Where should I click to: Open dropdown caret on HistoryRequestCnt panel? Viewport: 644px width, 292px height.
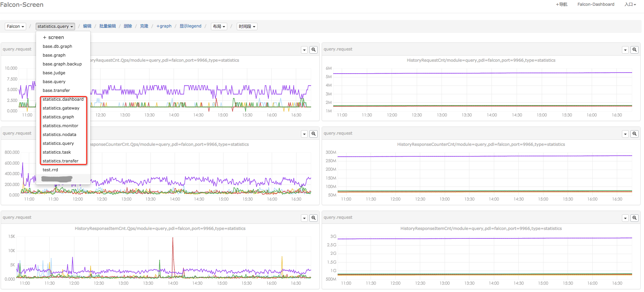tap(625, 50)
